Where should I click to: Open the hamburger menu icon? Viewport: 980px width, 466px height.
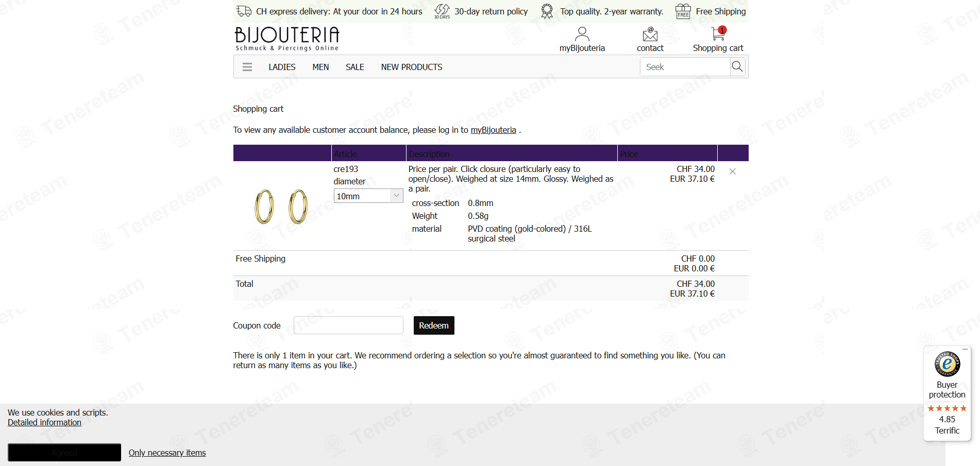pyautogui.click(x=247, y=67)
